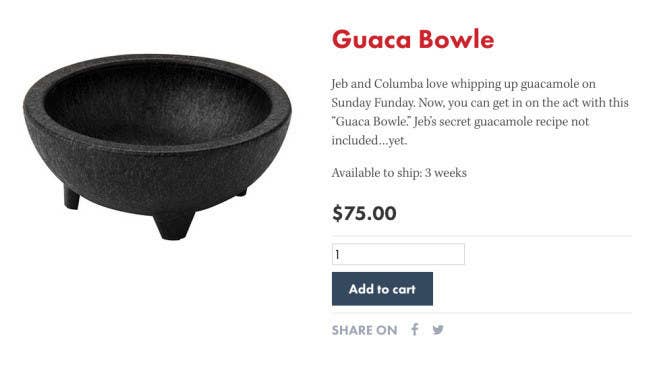
Task: Click the left leg of the bowl
Action: click(x=72, y=198)
